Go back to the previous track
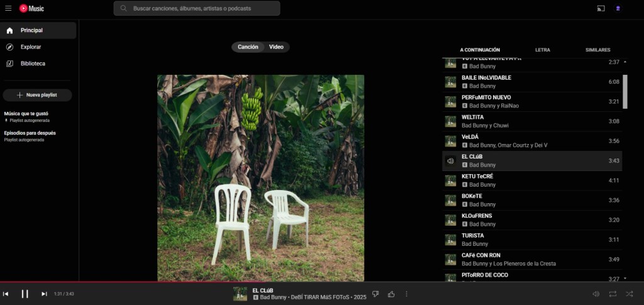This screenshot has height=305, width=644. click(6, 294)
